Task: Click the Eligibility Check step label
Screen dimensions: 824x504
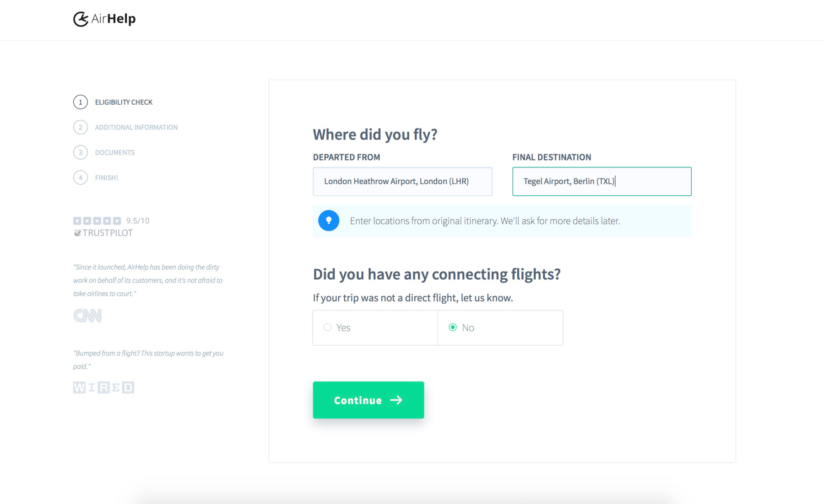Action: 123,102
